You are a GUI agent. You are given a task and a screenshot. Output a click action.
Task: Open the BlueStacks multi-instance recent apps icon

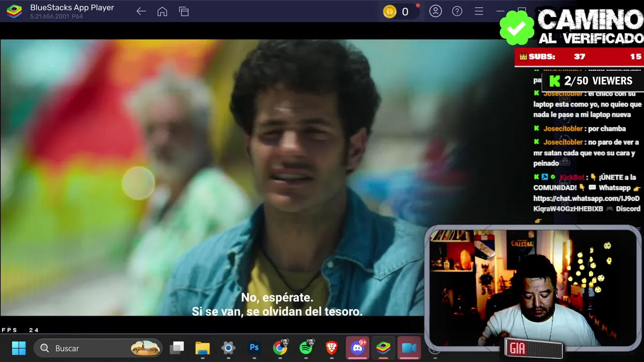click(184, 12)
